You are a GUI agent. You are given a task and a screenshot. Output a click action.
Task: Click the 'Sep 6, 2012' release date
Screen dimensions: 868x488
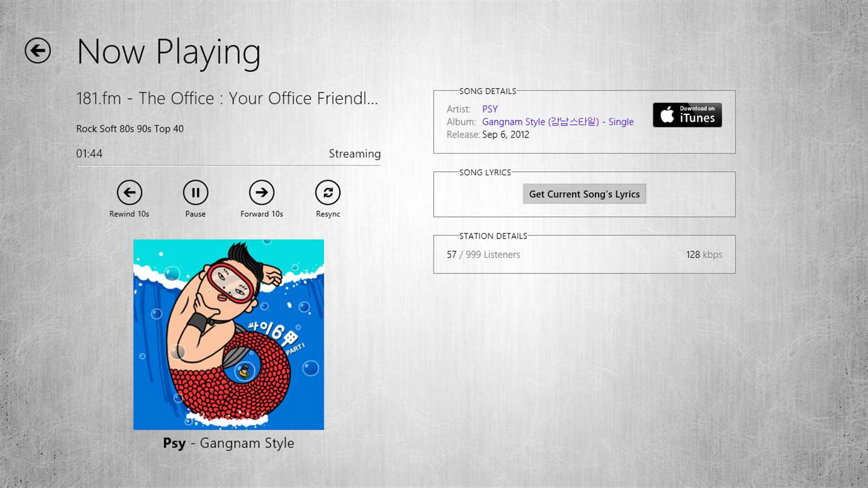[x=506, y=134]
